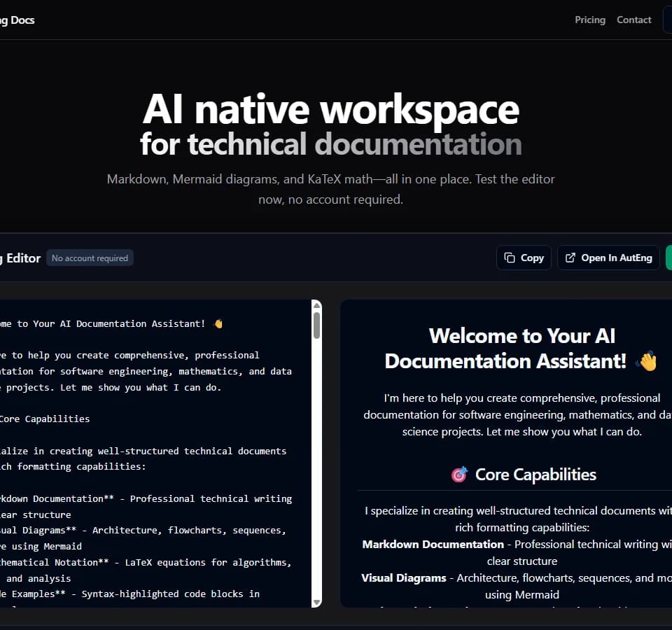Click the preview 'Core Capabilities' heading
This screenshot has height=630, width=672.
click(535, 475)
